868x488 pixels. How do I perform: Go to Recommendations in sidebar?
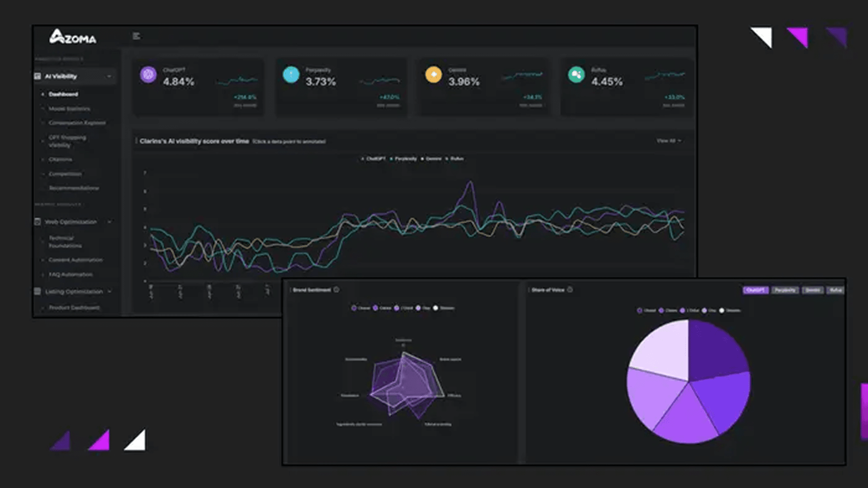[74, 188]
